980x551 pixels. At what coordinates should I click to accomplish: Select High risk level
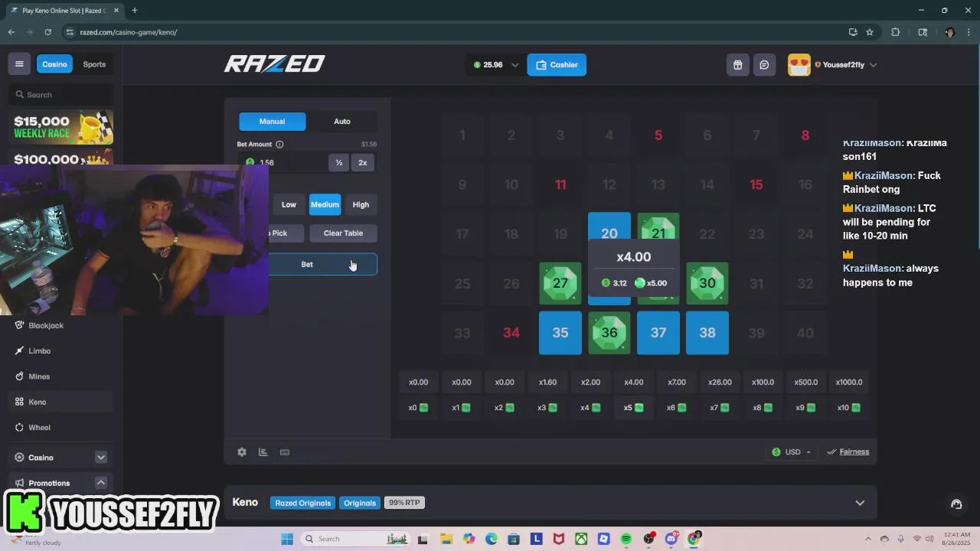(x=361, y=204)
